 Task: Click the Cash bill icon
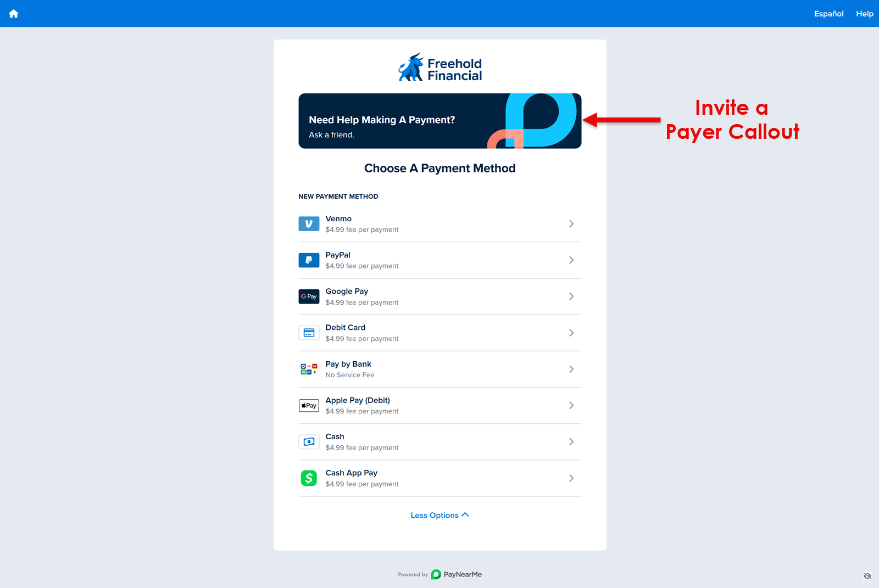[309, 442]
